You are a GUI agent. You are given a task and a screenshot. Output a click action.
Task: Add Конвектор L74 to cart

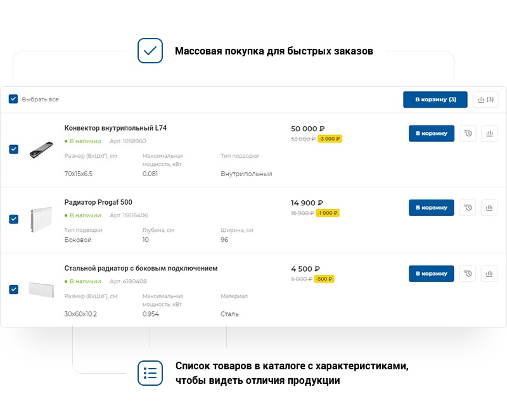pyautogui.click(x=432, y=134)
